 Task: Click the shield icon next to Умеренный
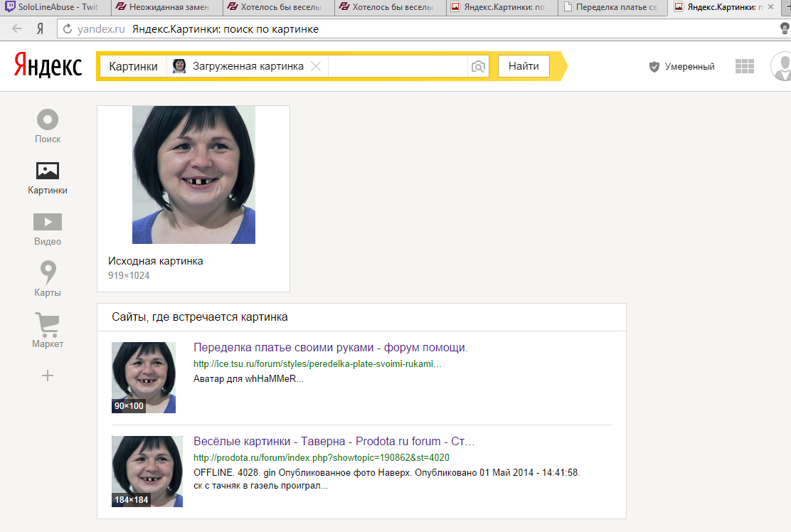point(654,66)
